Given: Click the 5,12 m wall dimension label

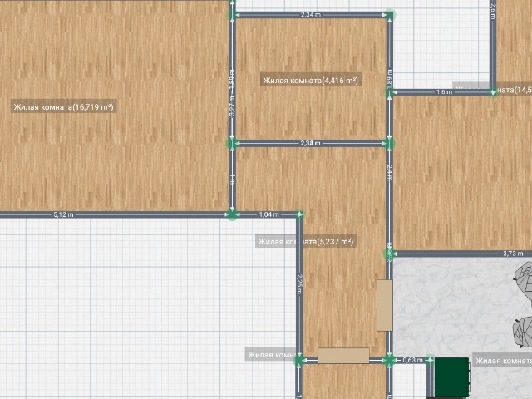Looking at the screenshot, I should [x=63, y=214].
